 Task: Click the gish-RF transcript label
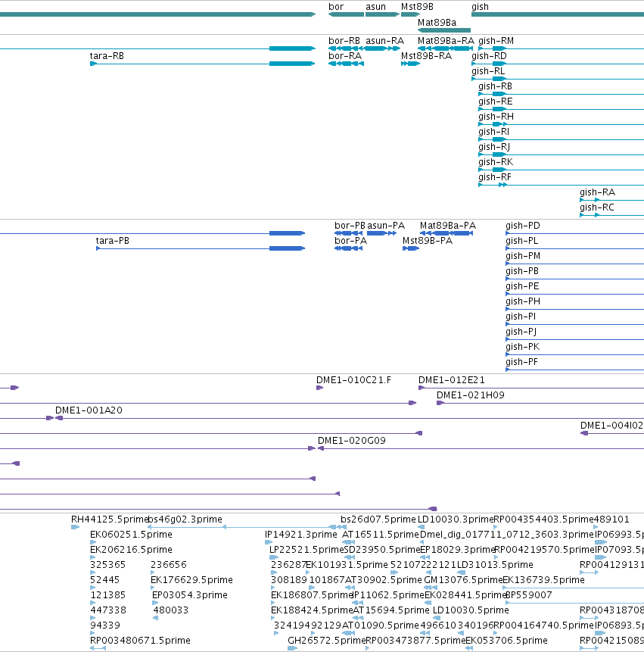495,177
